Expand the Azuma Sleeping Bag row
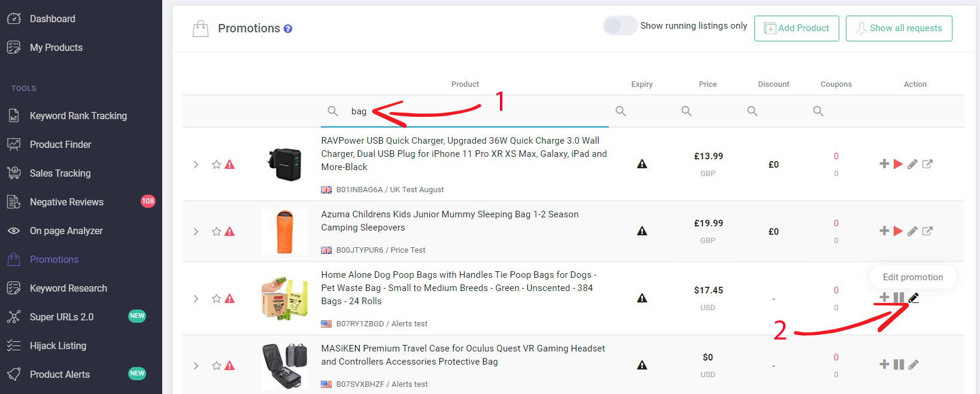 pos(196,231)
